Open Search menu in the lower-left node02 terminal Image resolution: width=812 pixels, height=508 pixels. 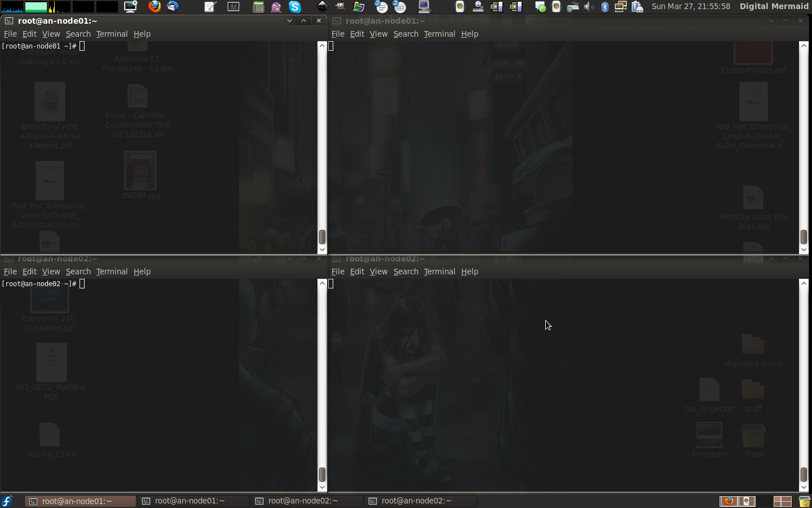(x=78, y=271)
